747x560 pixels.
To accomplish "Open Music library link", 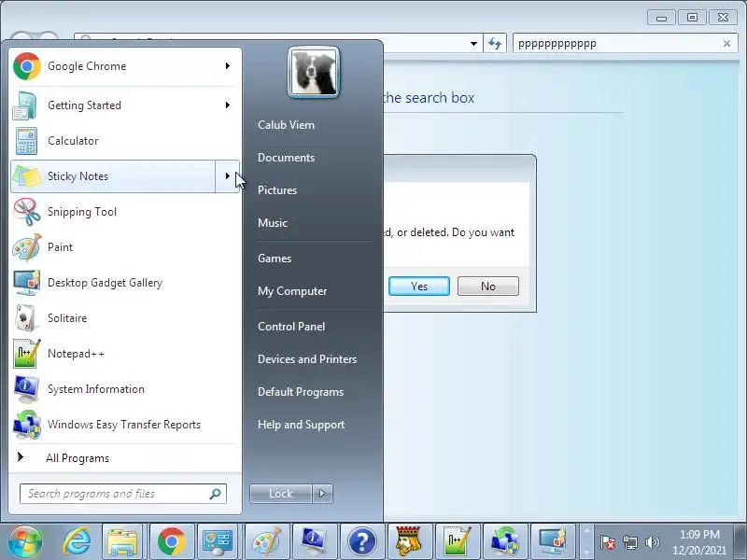I will pyautogui.click(x=273, y=223).
